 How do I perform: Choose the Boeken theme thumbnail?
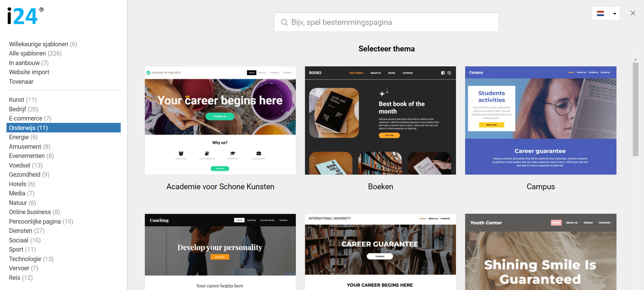(x=380, y=120)
